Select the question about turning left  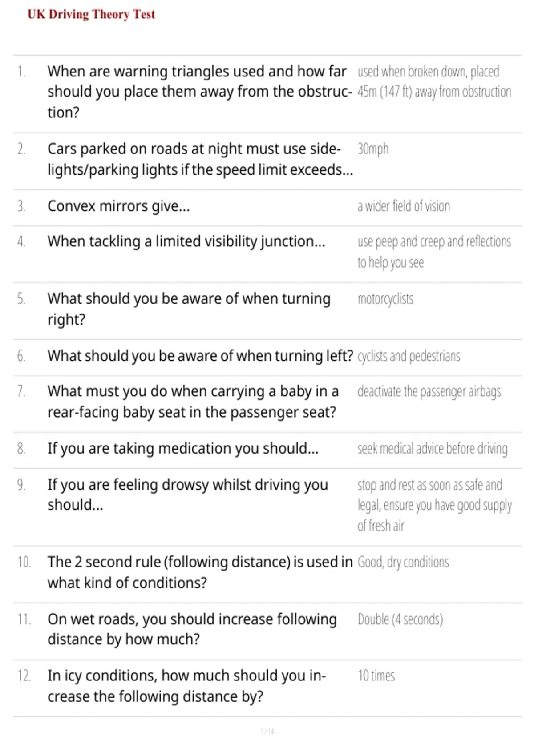200,356
